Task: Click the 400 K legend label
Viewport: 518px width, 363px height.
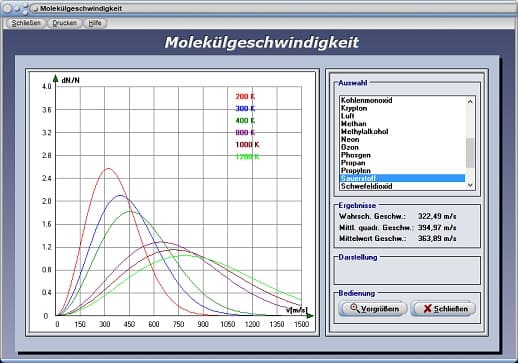Action: 245,121
